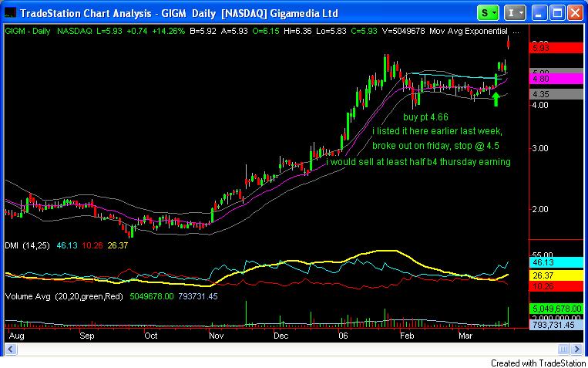Click the horizontal scrollbar thumb

click(x=563, y=349)
